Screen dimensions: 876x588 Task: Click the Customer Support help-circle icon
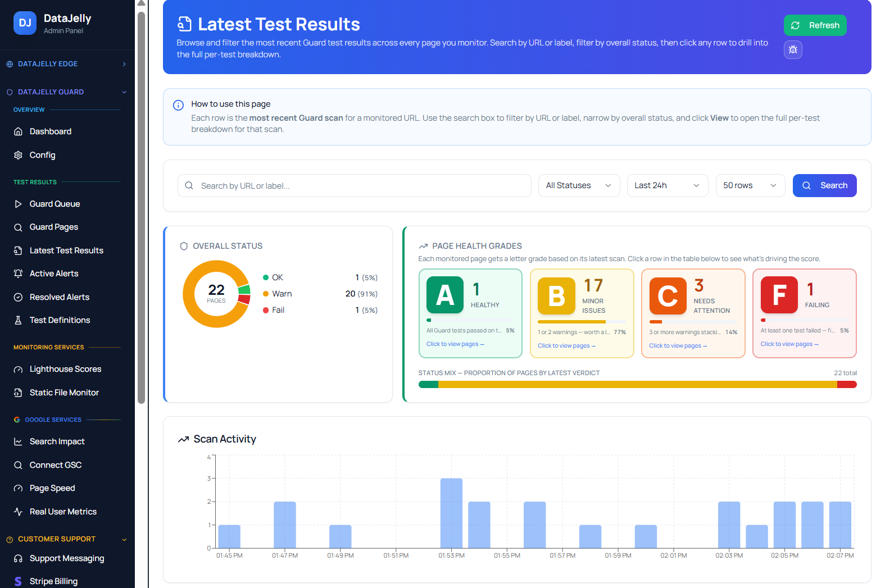tap(10, 539)
